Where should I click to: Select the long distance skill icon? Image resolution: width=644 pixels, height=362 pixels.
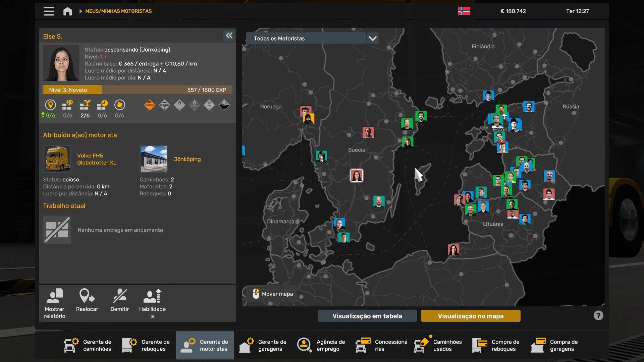(x=50, y=105)
